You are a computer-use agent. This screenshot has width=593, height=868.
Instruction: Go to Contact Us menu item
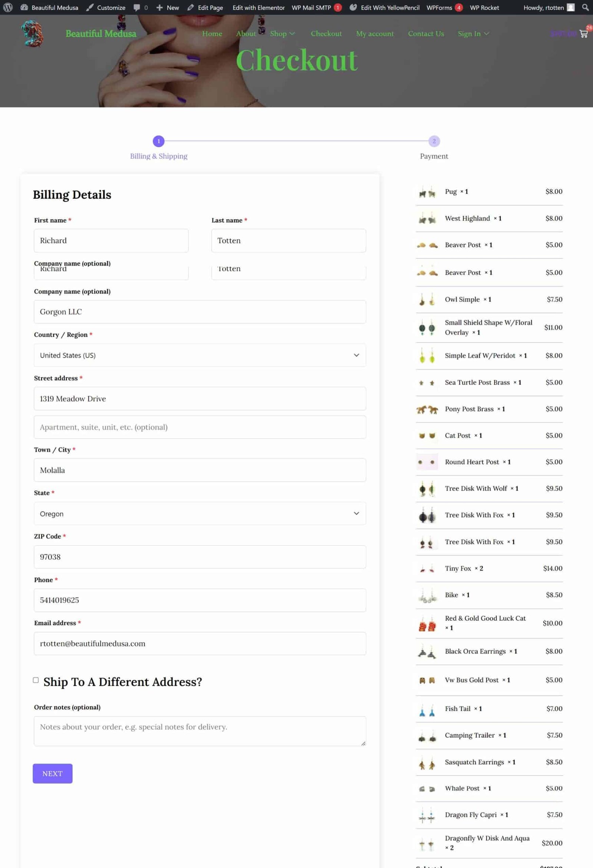425,34
